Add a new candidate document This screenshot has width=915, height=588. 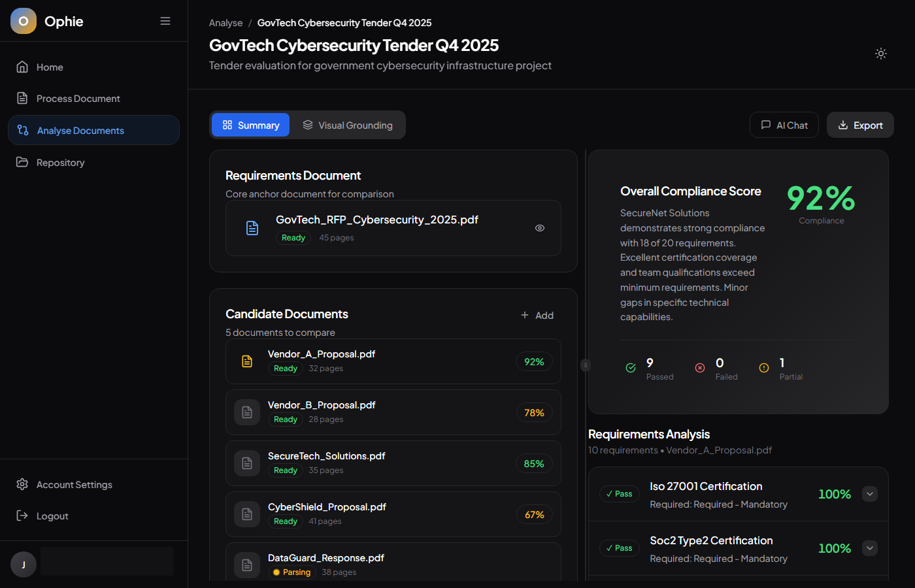tap(537, 316)
